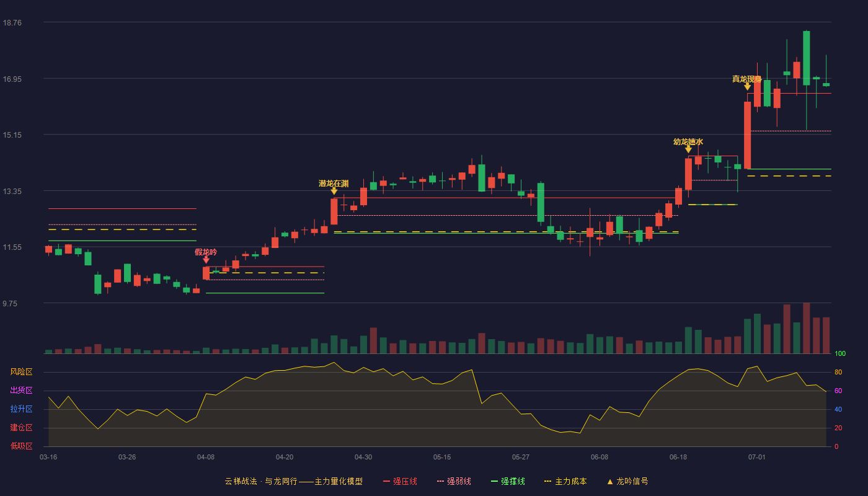
Task: Click the 80 indicator scale value
Action: click(838, 372)
